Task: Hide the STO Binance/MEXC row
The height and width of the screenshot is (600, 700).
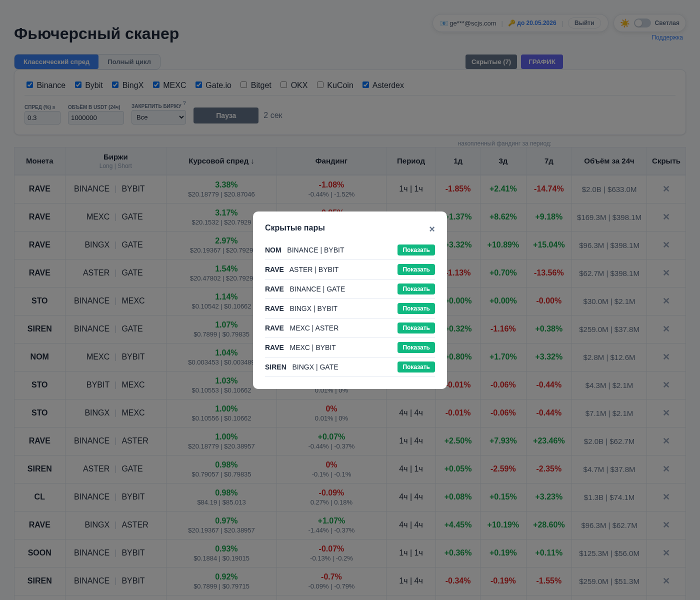Action: pyautogui.click(x=666, y=301)
